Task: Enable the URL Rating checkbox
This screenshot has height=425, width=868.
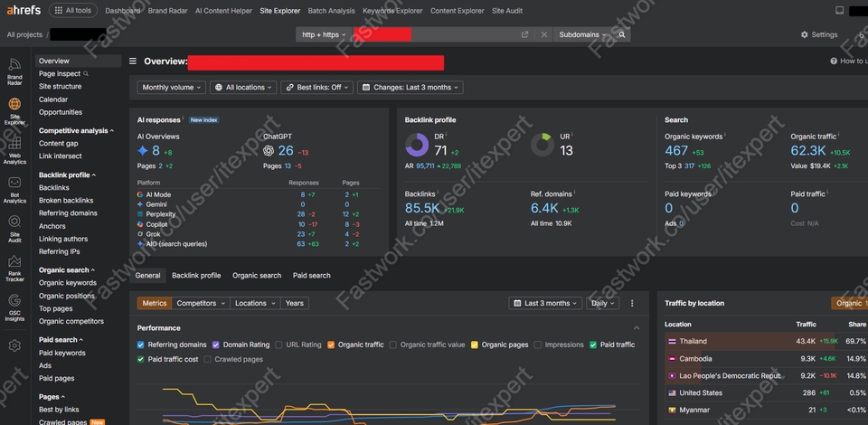Action: (279, 345)
